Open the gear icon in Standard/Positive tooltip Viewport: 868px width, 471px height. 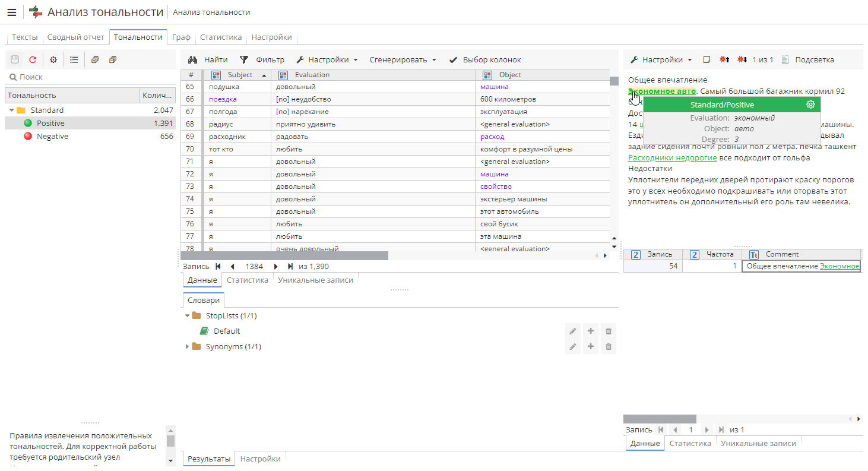[810, 105]
